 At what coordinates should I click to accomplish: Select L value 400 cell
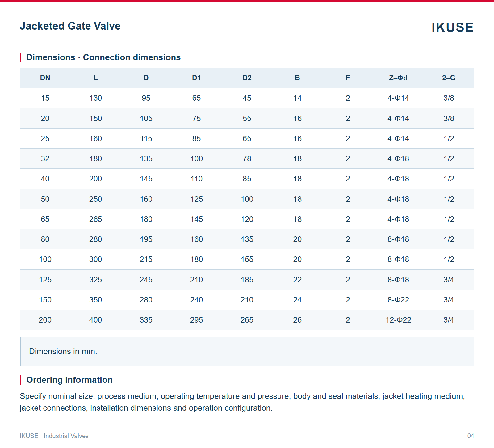[95, 320]
